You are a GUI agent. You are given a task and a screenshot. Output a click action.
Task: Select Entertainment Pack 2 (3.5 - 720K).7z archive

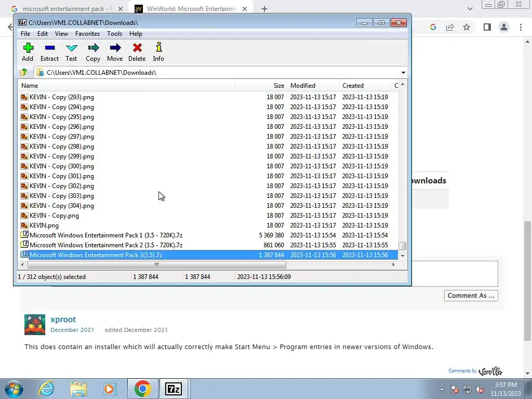tap(106, 245)
